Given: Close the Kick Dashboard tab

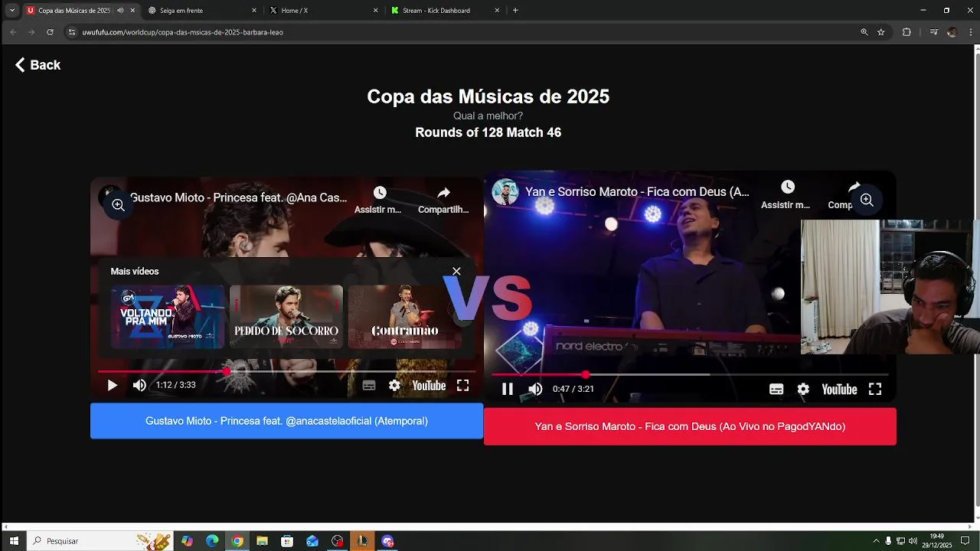Looking at the screenshot, I should click(497, 11).
